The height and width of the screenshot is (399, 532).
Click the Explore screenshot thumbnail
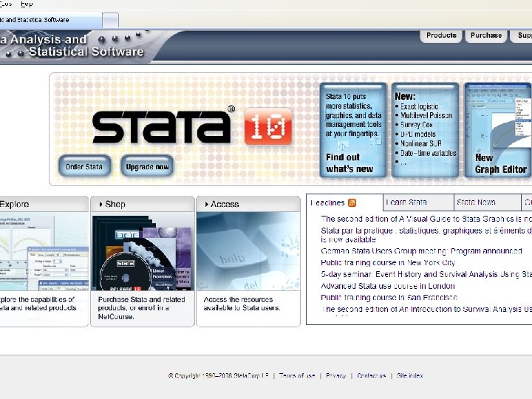44,251
